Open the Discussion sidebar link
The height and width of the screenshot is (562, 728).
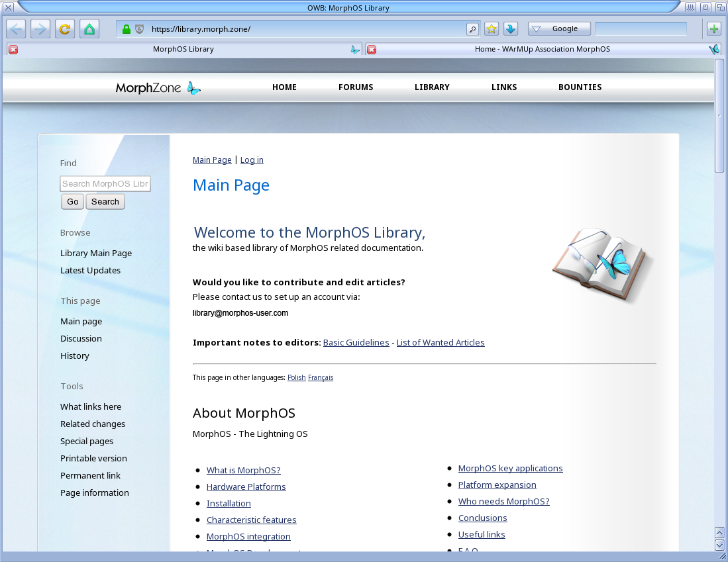(x=81, y=339)
